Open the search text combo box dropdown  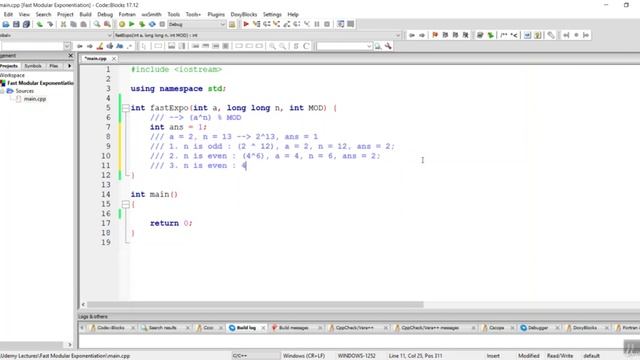tap(369, 46)
